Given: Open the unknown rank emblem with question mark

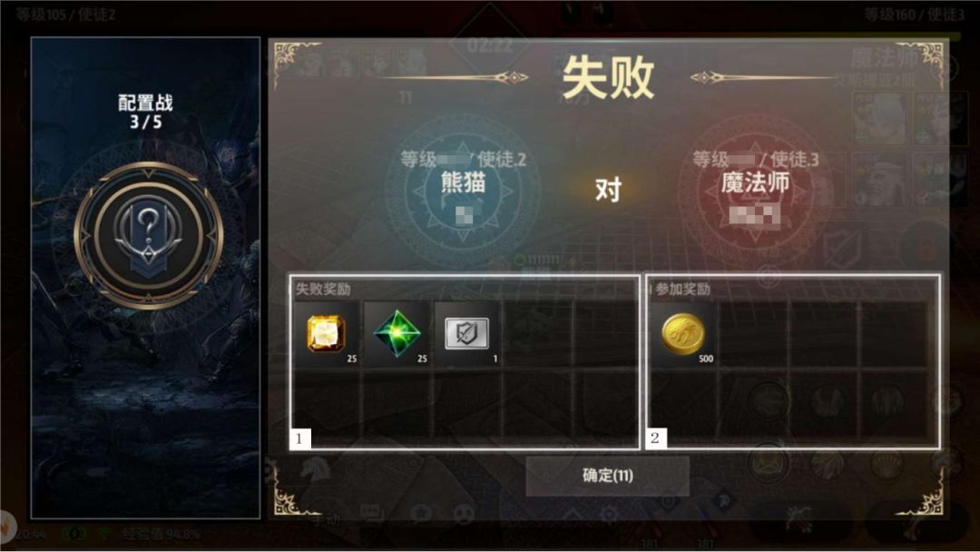Looking at the screenshot, I should (x=148, y=236).
